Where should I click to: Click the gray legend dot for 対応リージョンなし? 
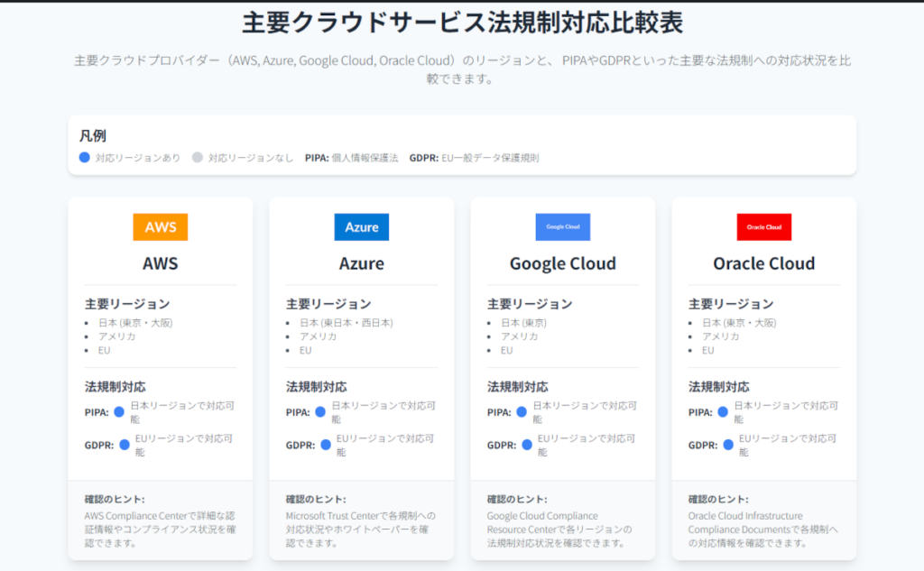coord(198,157)
